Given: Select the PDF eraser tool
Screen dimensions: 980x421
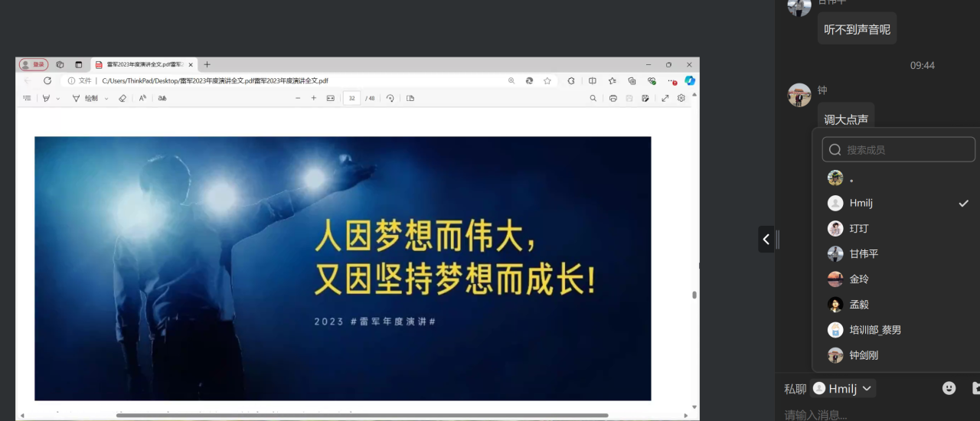Looking at the screenshot, I should coord(122,98).
